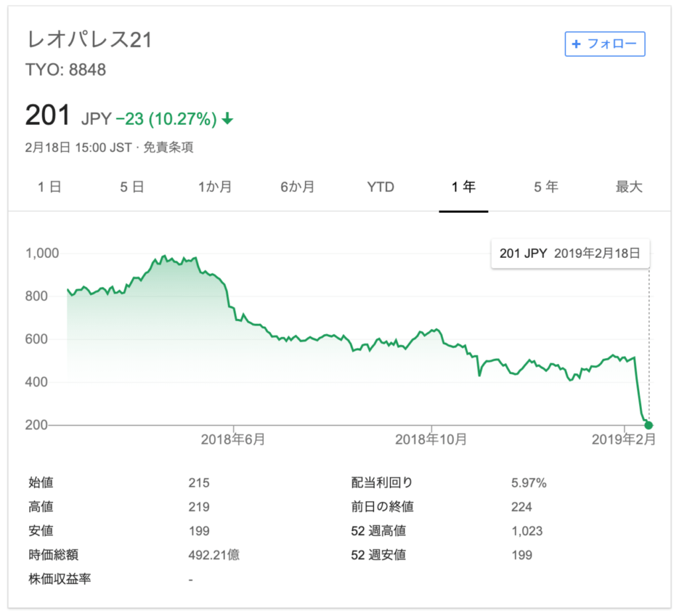Click the 800 y-axis label
This screenshot has width=679, height=616.
36,296
